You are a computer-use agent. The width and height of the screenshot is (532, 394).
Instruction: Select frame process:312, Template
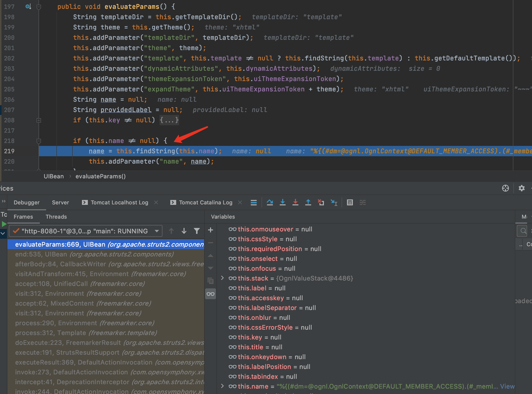pos(106,333)
